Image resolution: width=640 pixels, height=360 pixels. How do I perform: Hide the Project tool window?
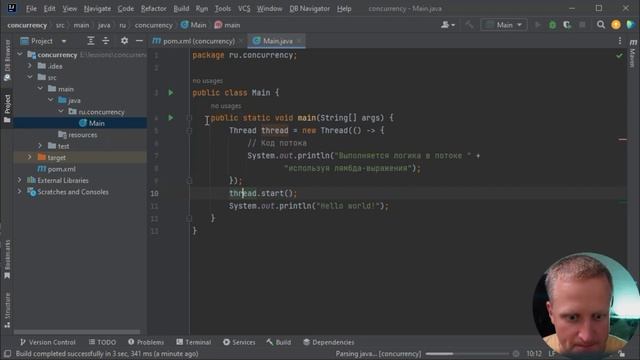coord(139,41)
